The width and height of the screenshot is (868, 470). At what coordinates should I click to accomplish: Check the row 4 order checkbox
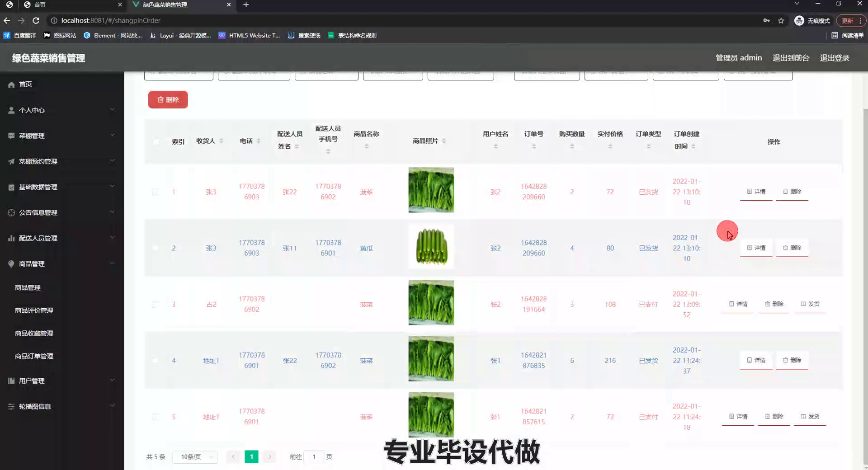click(x=155, y=361)
